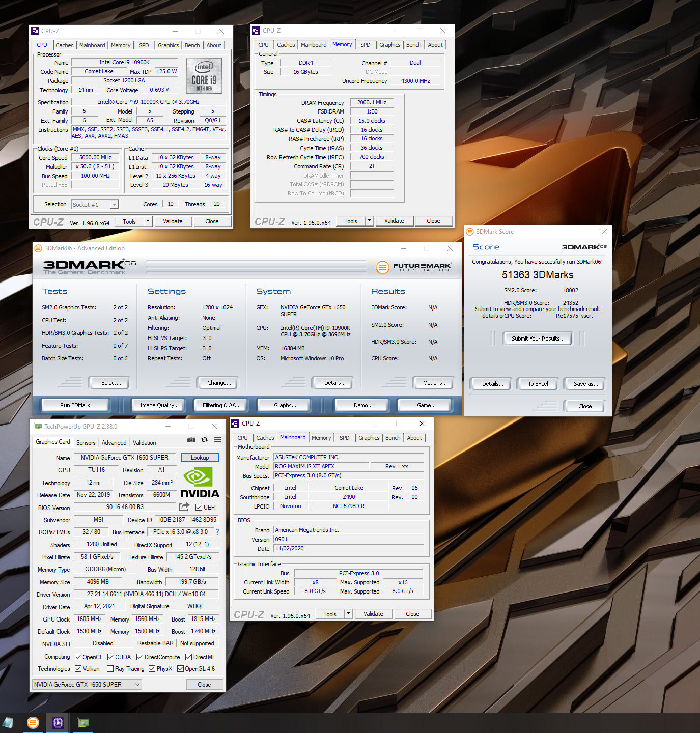The height and width of the screenshot is (733, 700).
Task: Click the GPU-Z taskbar icon
Action: [82, 723]
